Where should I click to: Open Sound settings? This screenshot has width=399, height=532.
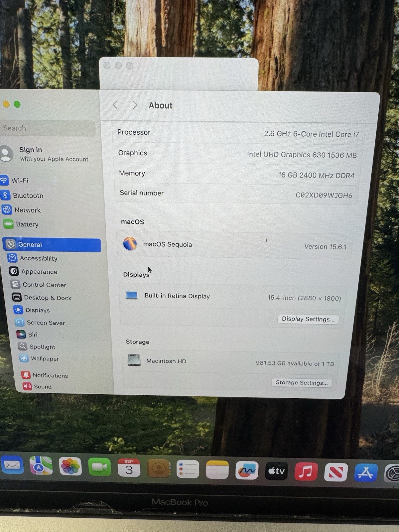click(37, 386)
